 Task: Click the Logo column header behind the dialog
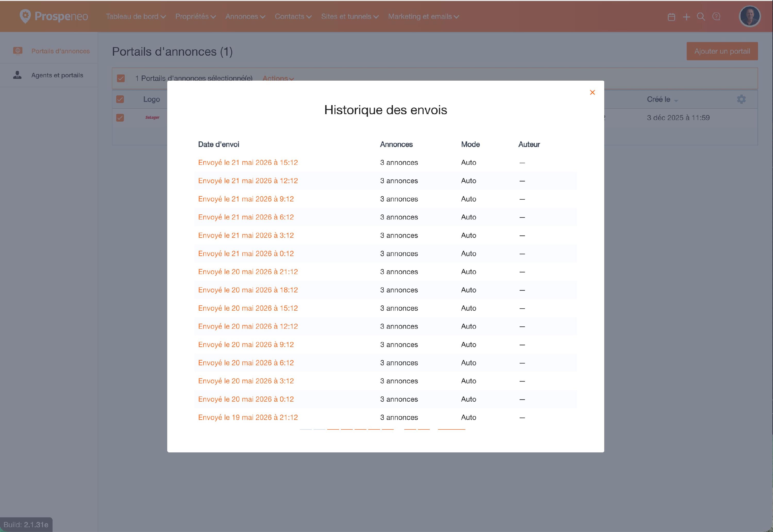click(x=151, y=99)
